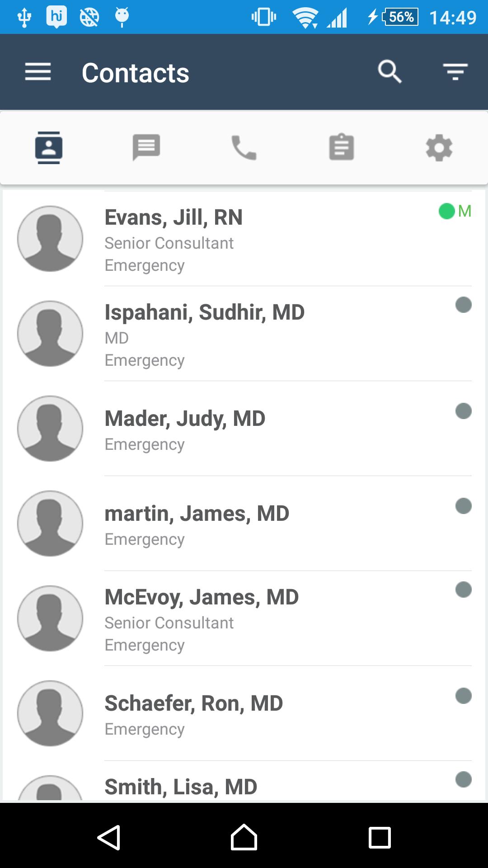Open the Settings gear tab
This screenshot has height=868, width=488.
point(439,148)
